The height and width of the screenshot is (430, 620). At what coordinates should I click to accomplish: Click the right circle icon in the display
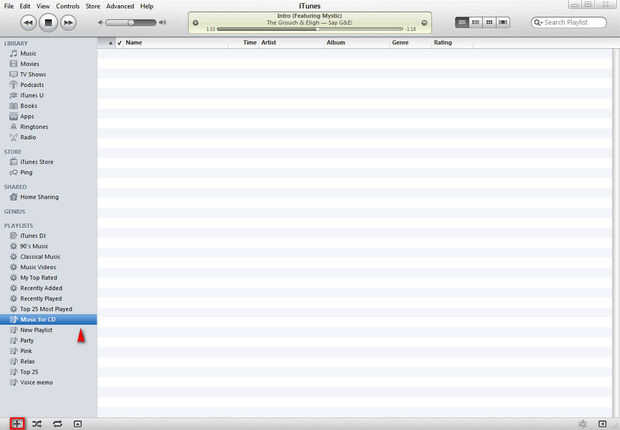click(x=424, y=23)
